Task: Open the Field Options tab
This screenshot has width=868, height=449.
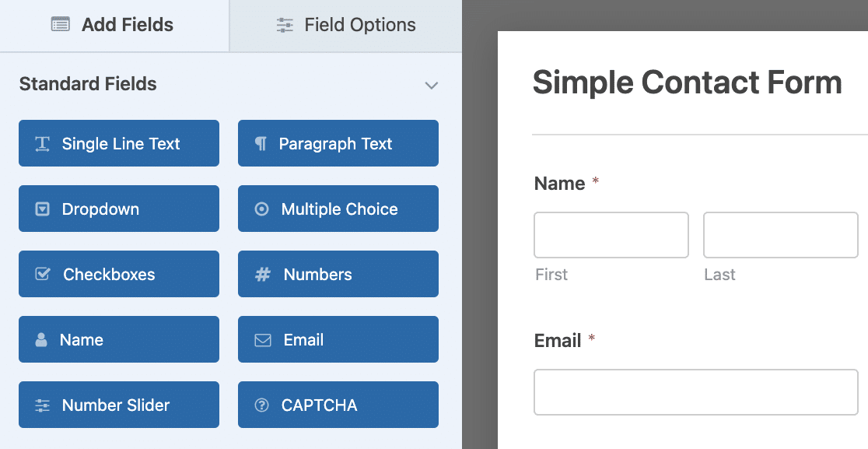Action: [346, 25]
